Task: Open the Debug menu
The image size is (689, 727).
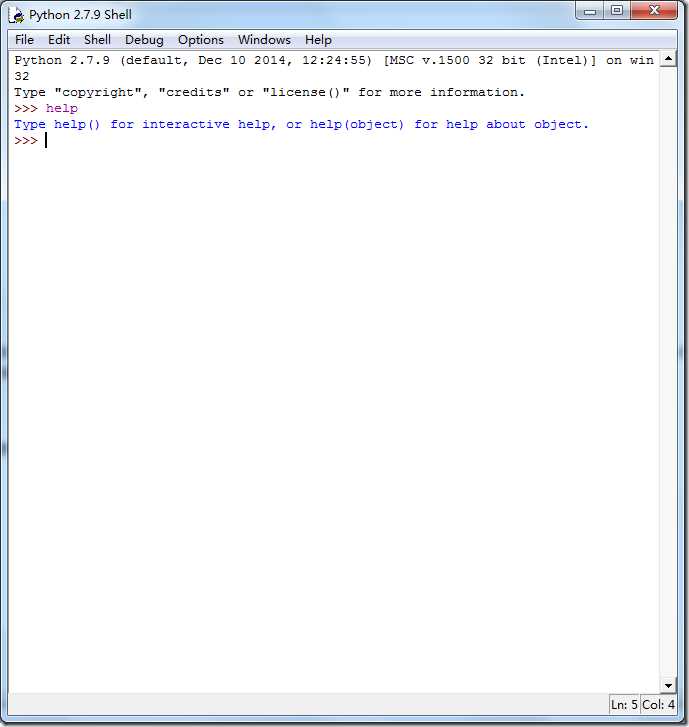Action: coord(144,40)
